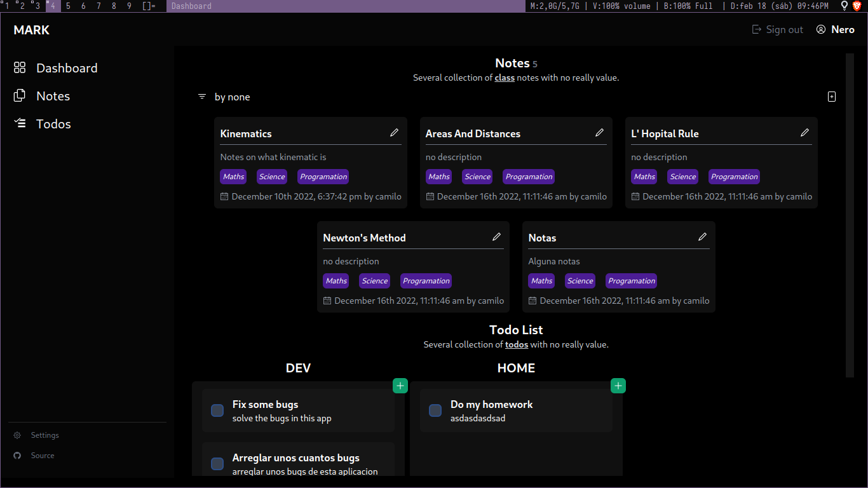868x488 pixels.
Task: Click the Dashboard grid icon in sidebar
Action: click(x=20, y=67)
